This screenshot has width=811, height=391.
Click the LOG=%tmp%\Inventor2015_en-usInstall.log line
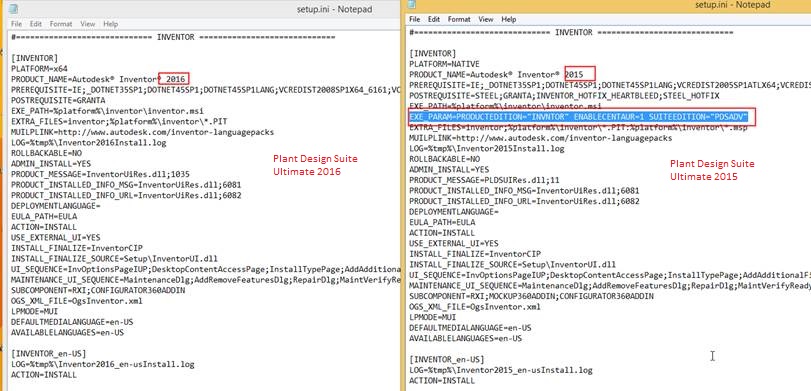(x=501, y=370)
